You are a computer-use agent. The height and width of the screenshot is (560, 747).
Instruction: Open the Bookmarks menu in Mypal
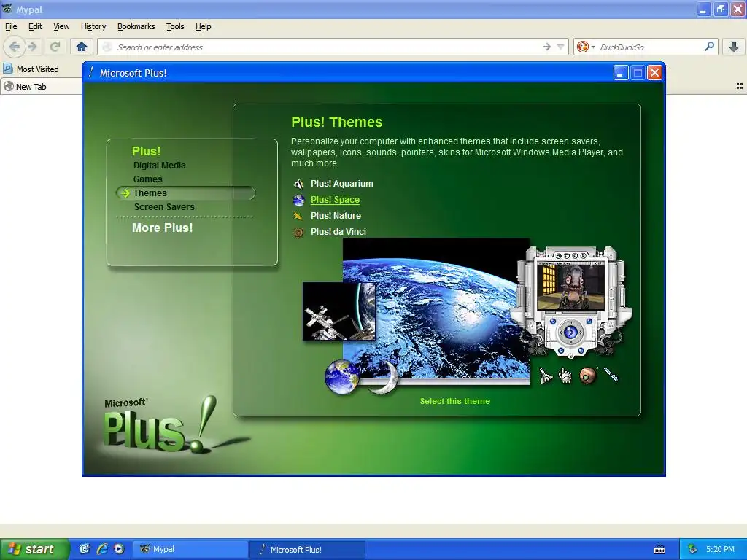click(136, 26)
